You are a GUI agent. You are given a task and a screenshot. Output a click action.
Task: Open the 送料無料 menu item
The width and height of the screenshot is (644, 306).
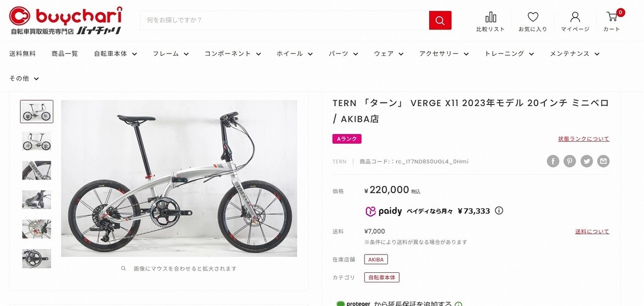tap(22, 54)
